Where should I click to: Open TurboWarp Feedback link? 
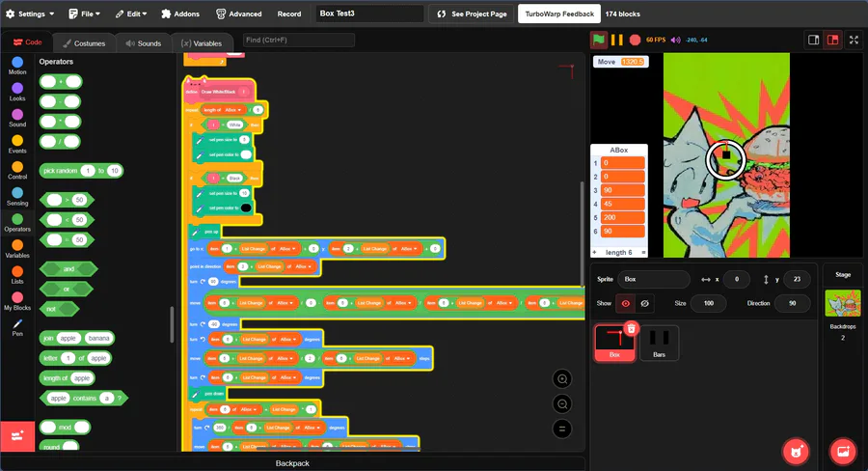point(559,14)
